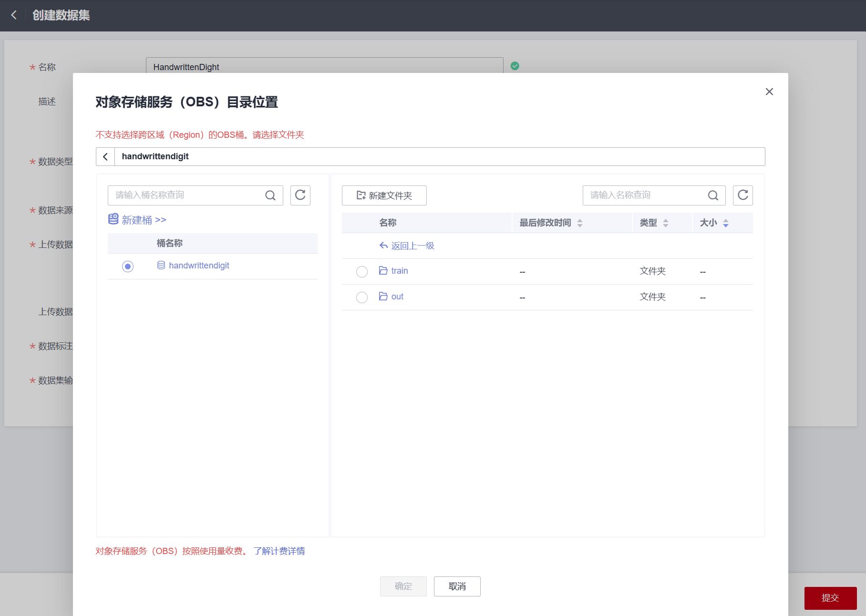Click the green name validation checkmark
The width and height of the screenshot is (866, 616).
pyautogui.click(x=515, y=66)
